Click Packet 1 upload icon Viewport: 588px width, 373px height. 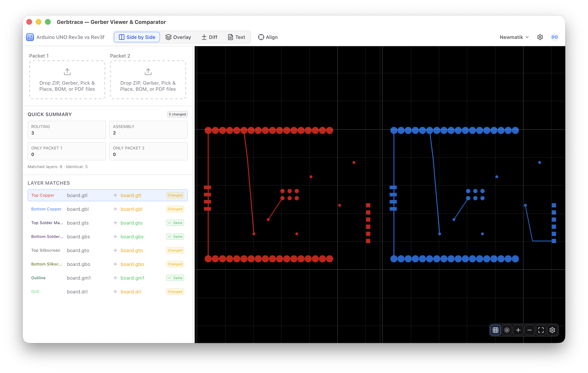click(x=67, y=72)
